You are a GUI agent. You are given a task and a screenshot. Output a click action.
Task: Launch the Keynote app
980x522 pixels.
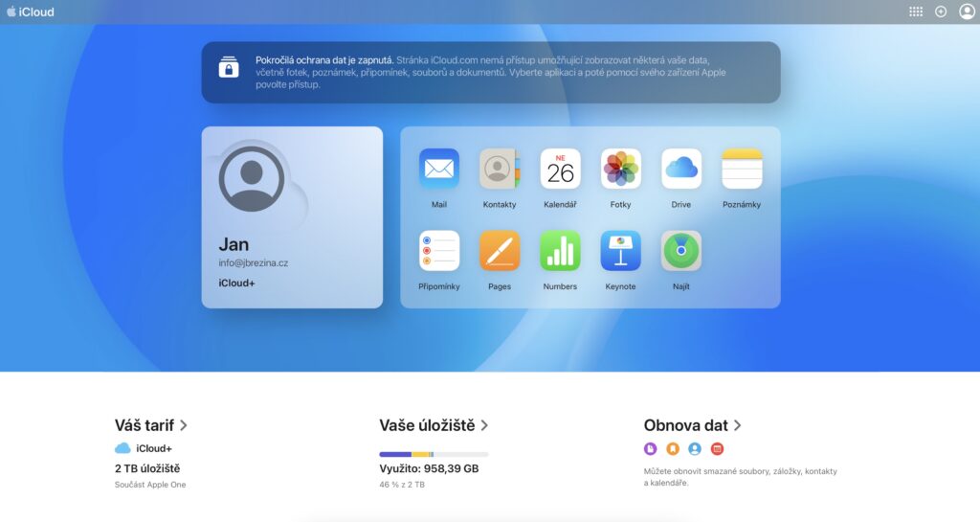(620, 251)
